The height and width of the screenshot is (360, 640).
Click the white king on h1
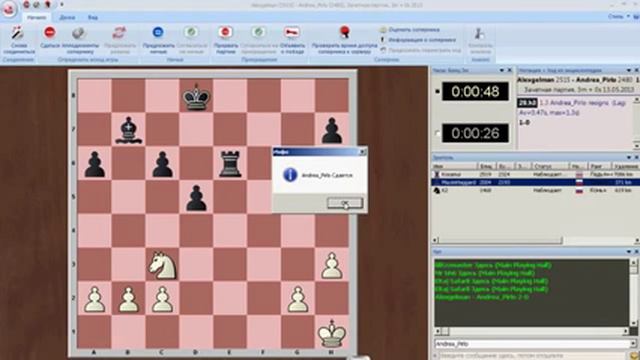(331, 333)
